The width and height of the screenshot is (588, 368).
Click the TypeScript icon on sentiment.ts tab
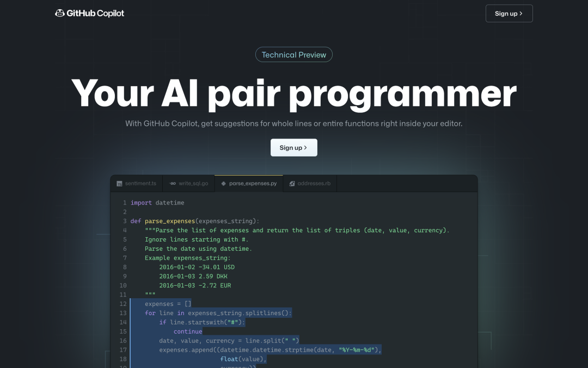(120, 183)
